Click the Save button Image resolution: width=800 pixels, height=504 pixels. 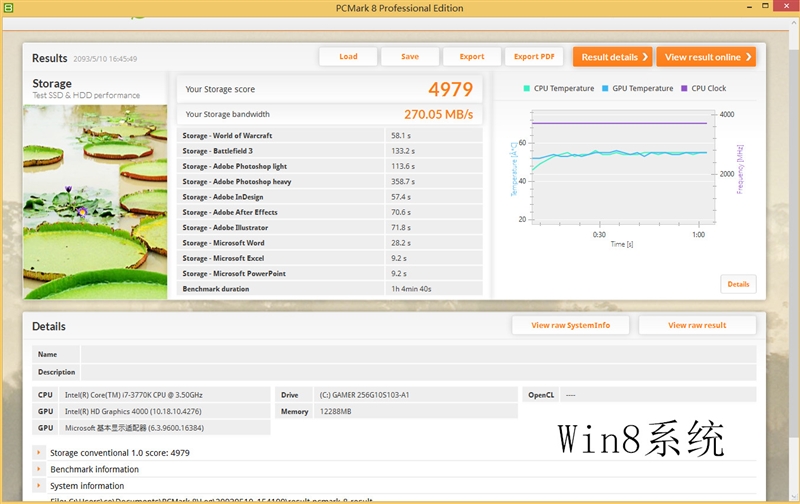pos(410,57)
